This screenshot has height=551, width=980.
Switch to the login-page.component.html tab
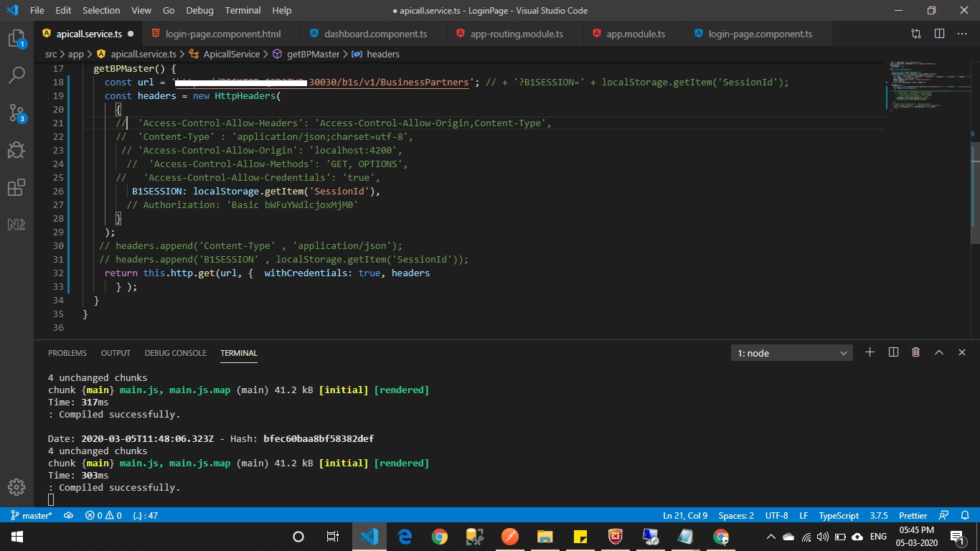pyautogui.click(x=222, y=34)
